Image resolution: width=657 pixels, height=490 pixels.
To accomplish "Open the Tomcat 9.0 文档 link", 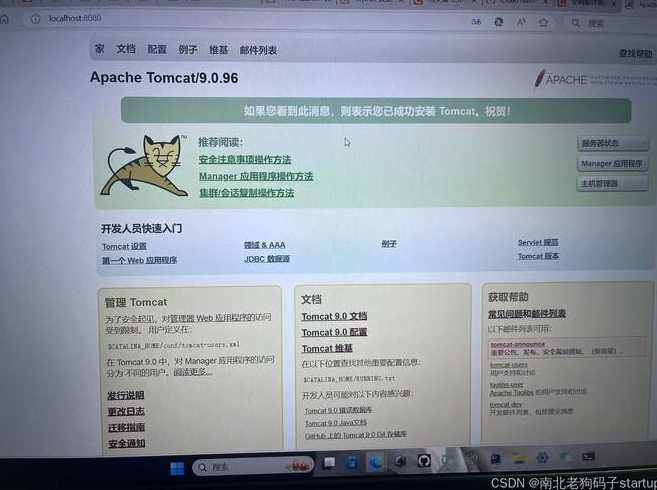I will pos(334,316).
